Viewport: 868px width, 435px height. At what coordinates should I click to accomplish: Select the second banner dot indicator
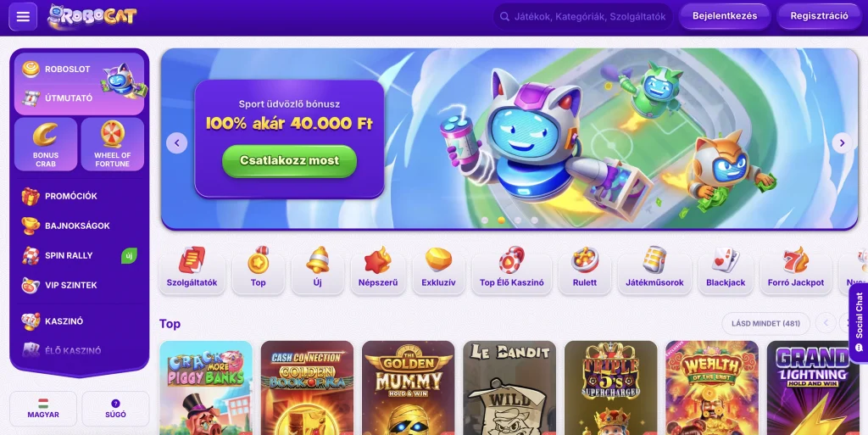(x=501, y=220)
